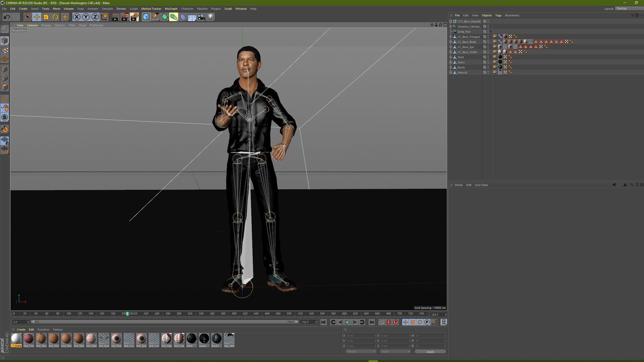
Task: Toggle layer checkbox for CC_Base_Teeth
Action: [x=484, y=52]
